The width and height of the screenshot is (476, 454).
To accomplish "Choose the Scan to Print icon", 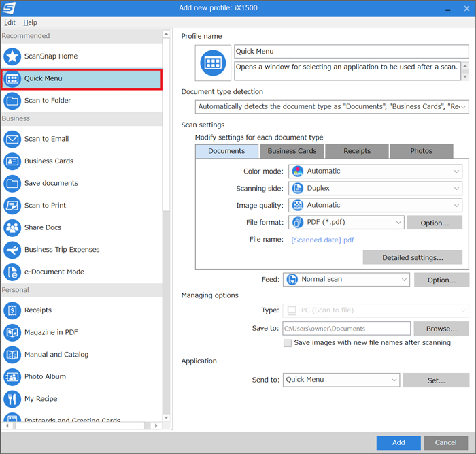I will [12, 206].
